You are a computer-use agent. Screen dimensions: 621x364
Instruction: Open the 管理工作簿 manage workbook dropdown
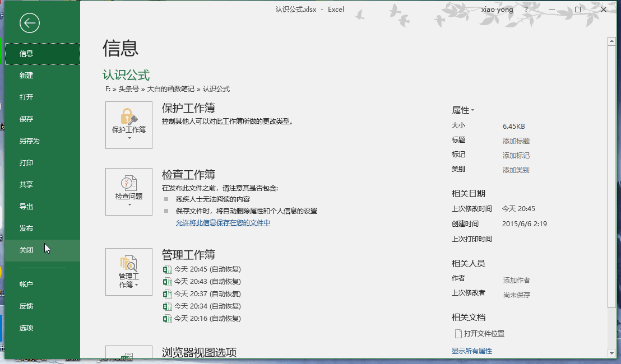click(x=129, y=272)
